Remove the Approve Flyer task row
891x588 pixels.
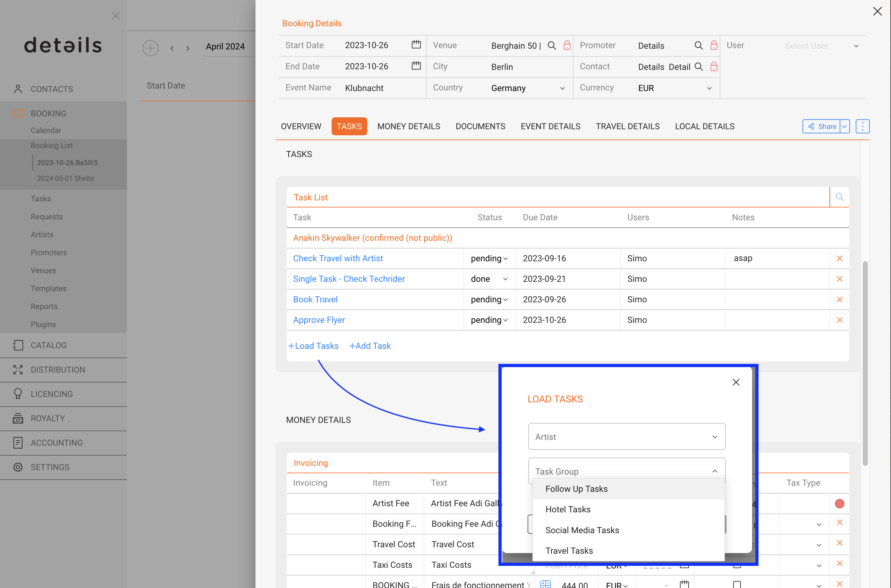pyautogui.click(x=839, y=320)
